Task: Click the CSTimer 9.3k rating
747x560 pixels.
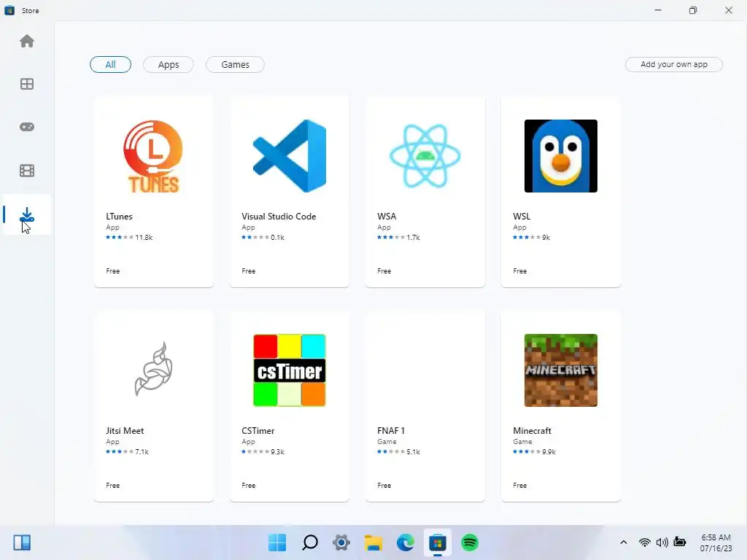Action: (263, 452)
